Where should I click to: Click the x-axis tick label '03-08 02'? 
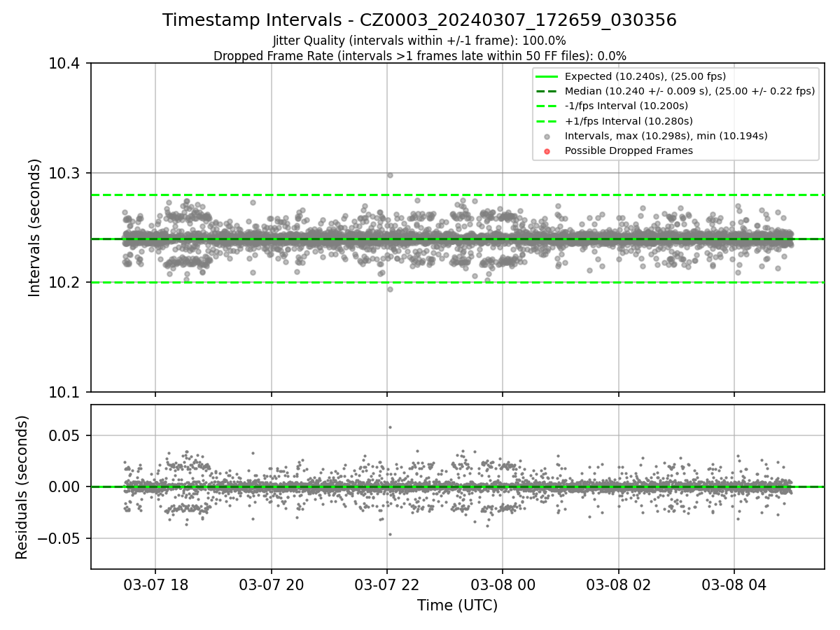(619, 584)
